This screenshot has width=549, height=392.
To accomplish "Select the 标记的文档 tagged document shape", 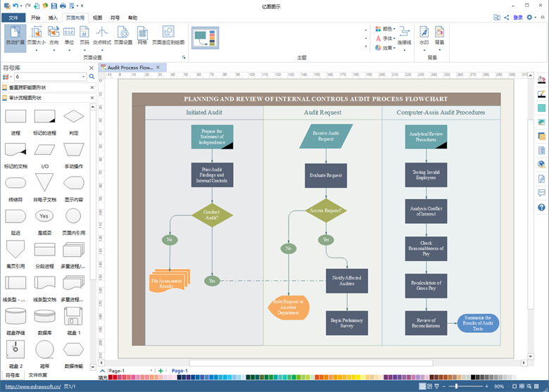I will (x=15, y=149).
